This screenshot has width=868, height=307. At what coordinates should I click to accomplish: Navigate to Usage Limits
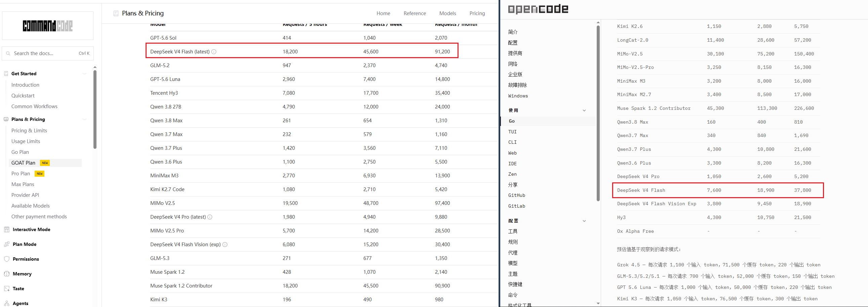point(26,141)
